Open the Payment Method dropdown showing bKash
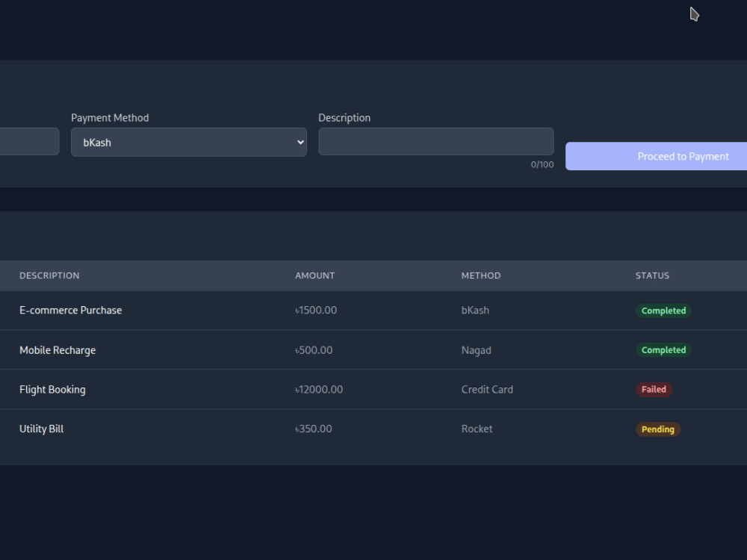This screenshot has width=747, height=560. 189,142
